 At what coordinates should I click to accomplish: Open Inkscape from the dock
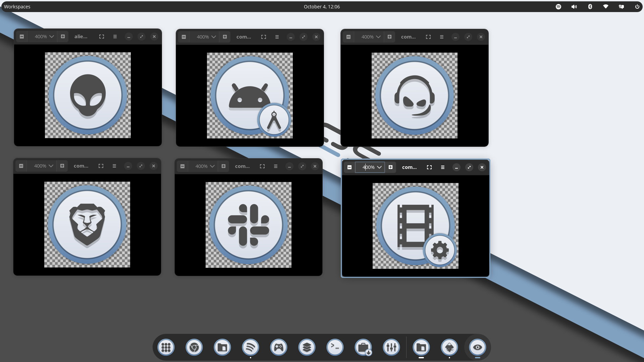pos(449,348)
